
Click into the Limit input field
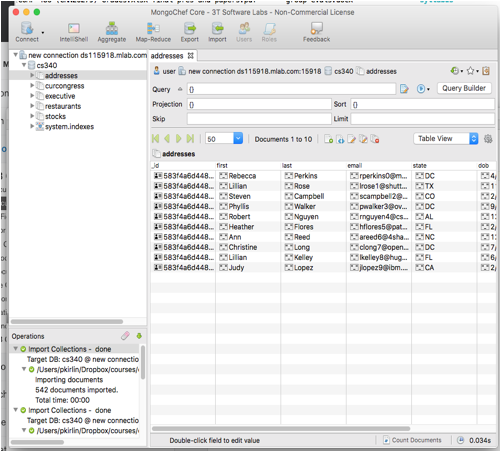tap(422, 119)
